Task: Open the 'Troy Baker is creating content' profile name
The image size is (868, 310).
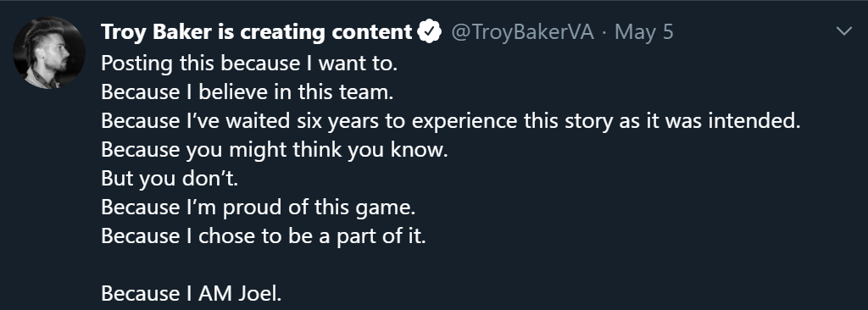Action: [x=257, y=32]
